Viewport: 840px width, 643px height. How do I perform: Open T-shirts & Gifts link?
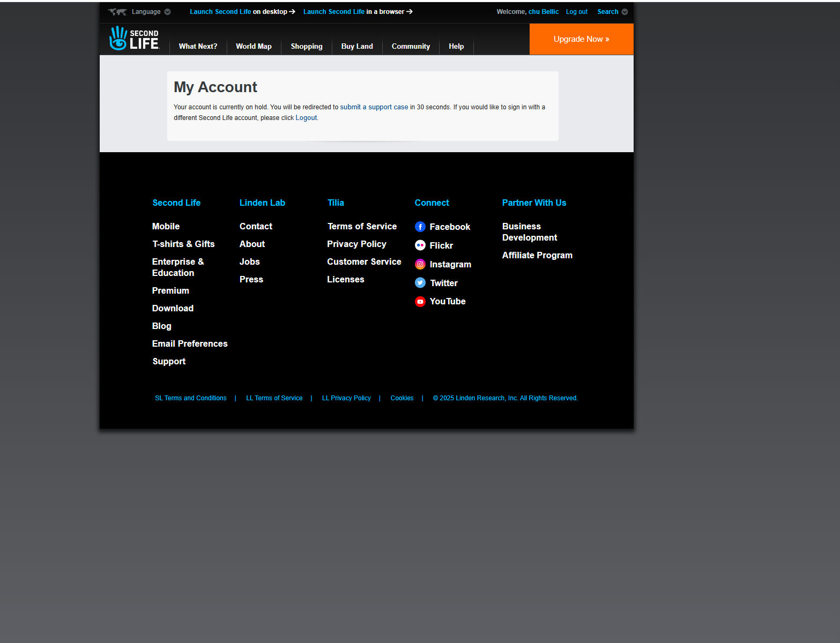[x=183, y=244]
